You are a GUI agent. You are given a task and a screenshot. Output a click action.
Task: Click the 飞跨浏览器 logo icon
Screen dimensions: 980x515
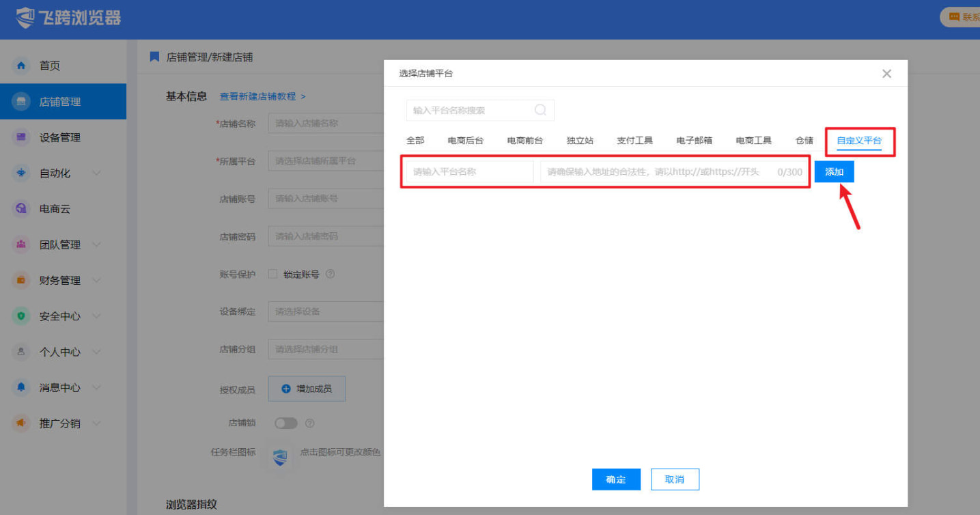[25, 18]
